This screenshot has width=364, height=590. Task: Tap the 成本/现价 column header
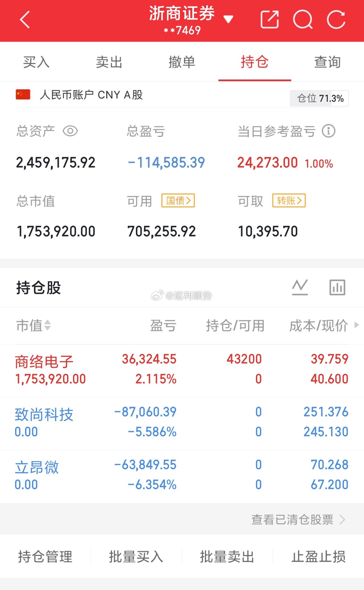coord(318,325)
